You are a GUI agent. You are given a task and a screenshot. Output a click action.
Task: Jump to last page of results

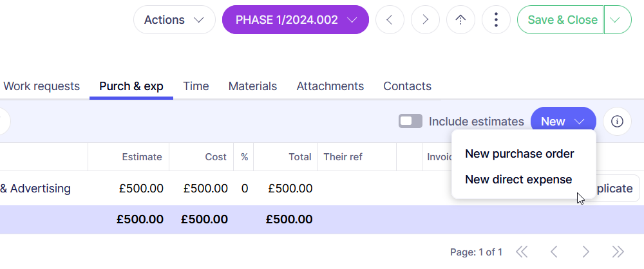click(x=618, y=252)
